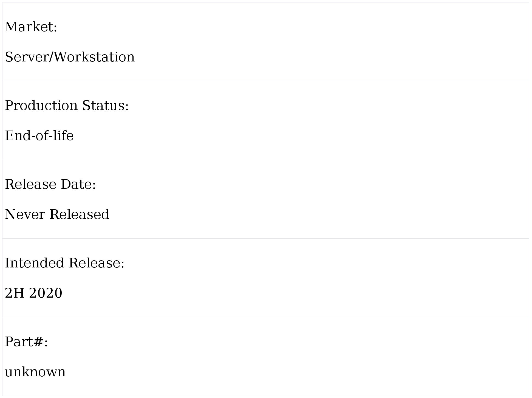Viewport: 532px width, 398px height.
Task: Click the word Never
Action: point(25,214)
